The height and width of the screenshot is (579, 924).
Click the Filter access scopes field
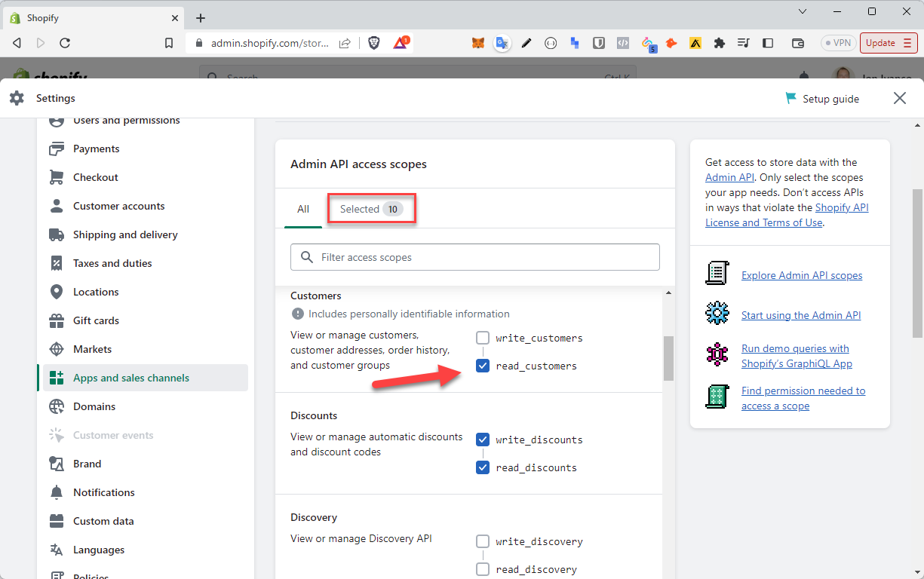[x=475, y=257]
